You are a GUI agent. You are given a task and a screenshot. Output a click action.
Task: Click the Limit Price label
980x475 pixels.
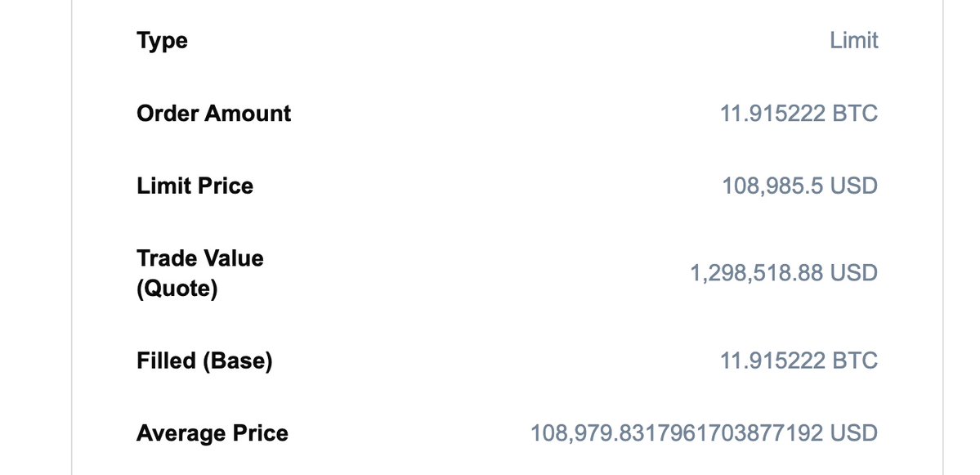pyautogui.click(x=195, y=186)
